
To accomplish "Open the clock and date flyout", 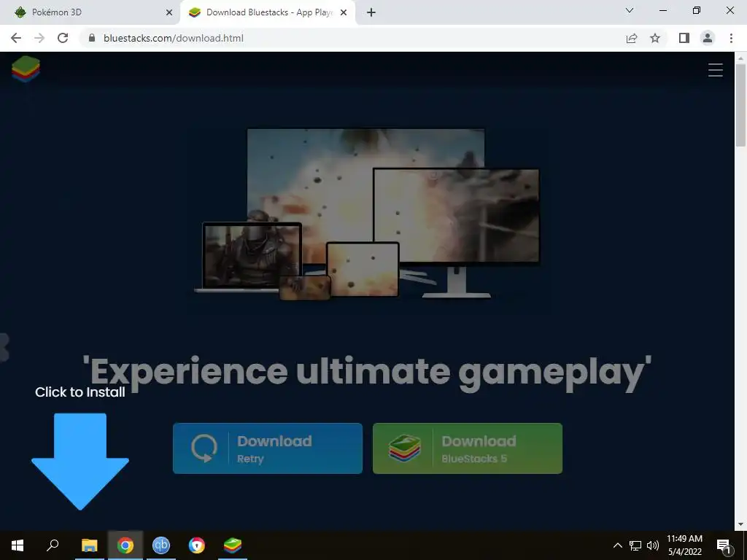I will (x=684, y=545).
